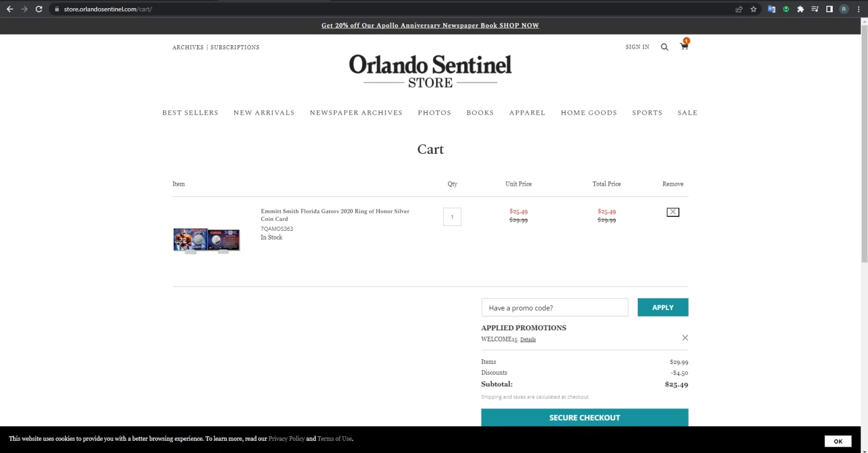This screenshot has height=453, width=868.
Task: Click the padlock site info icon
Action: [x=57, y=9]
